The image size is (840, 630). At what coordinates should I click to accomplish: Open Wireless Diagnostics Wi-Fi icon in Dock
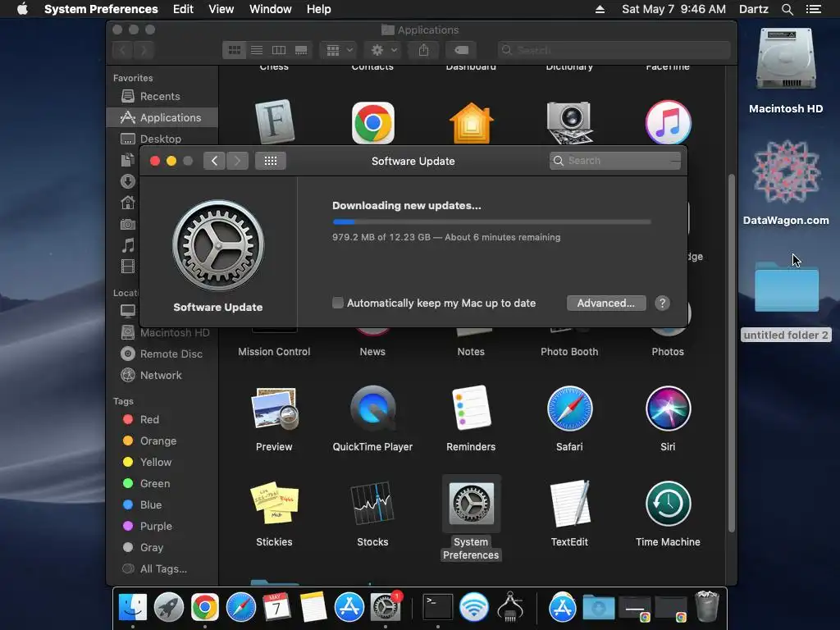474,607
